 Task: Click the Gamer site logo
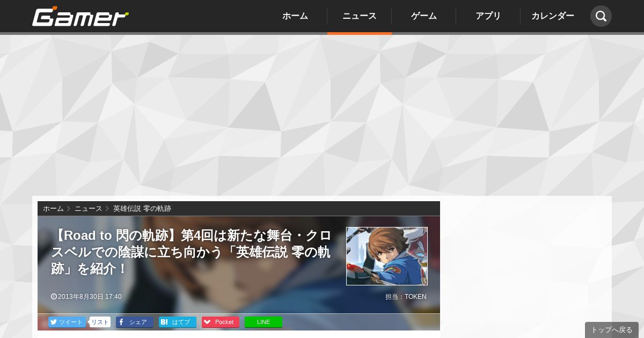click(x=80, y=17)
